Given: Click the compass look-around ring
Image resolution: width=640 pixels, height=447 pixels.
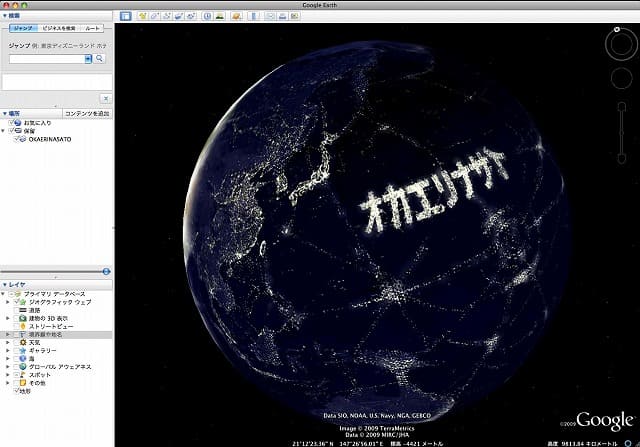Looking at the screenshot, I should (621, 44).
